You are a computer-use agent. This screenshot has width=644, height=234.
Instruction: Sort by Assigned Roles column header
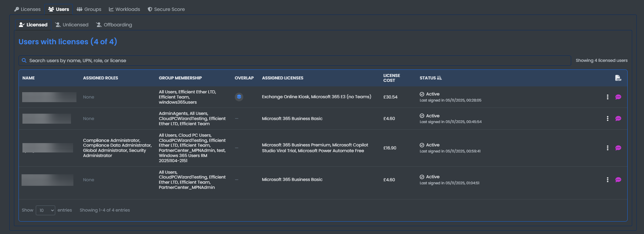100,78
